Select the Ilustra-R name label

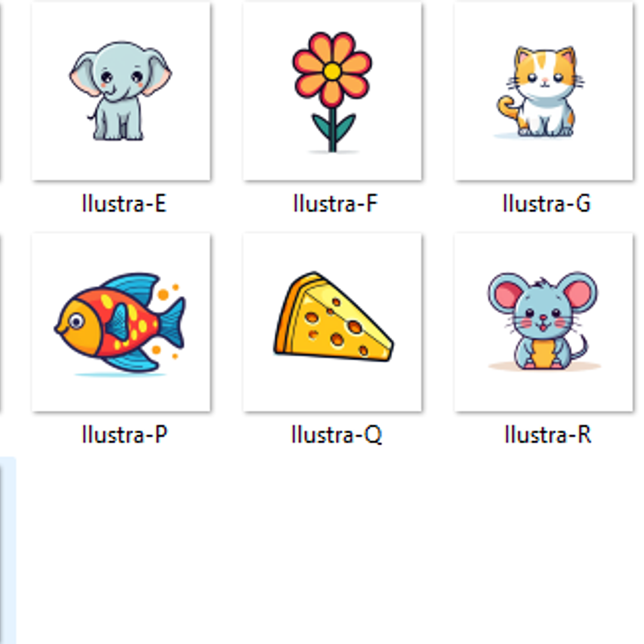point(547,435)
